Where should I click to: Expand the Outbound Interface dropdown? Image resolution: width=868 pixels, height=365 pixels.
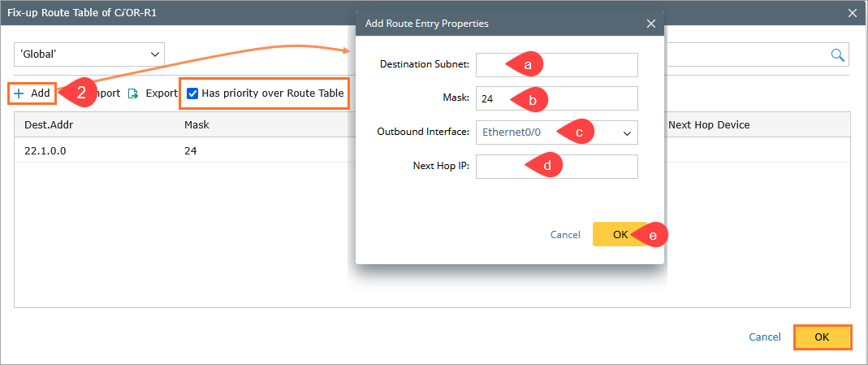coord(627,132)
